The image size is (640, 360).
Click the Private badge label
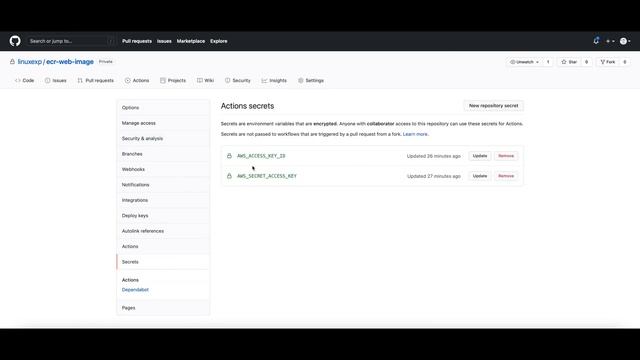point(106,62)
